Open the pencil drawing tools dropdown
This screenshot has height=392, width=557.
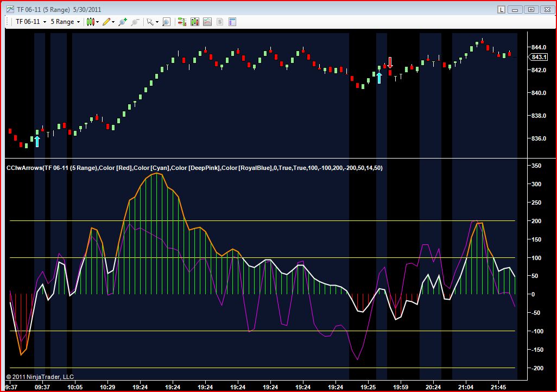point(109,22)
